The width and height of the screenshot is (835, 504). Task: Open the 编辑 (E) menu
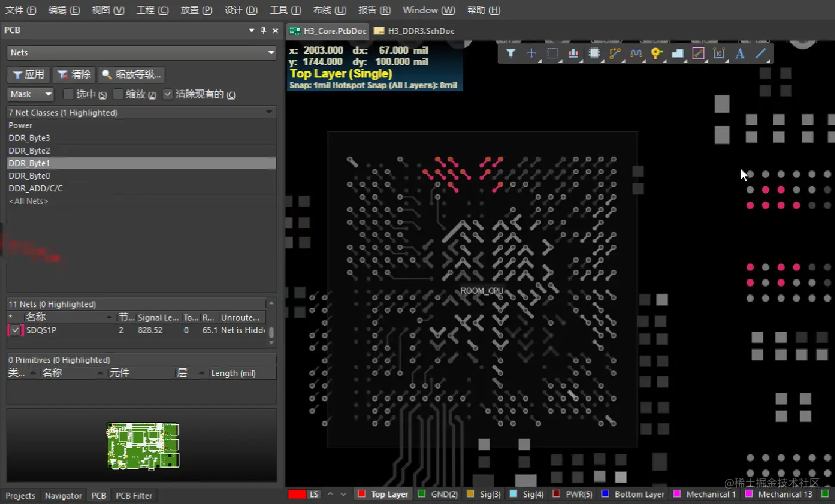pyautogui.click(x=64, y=10)
